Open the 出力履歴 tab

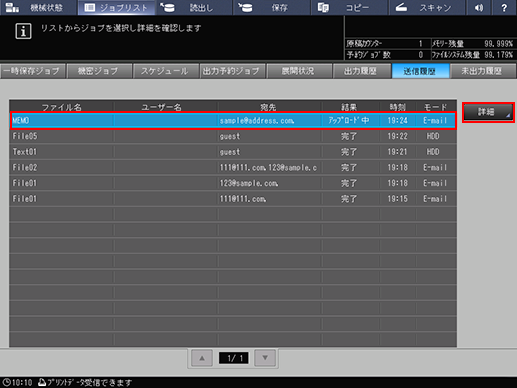pyautogui.click(x=362, y=71)
